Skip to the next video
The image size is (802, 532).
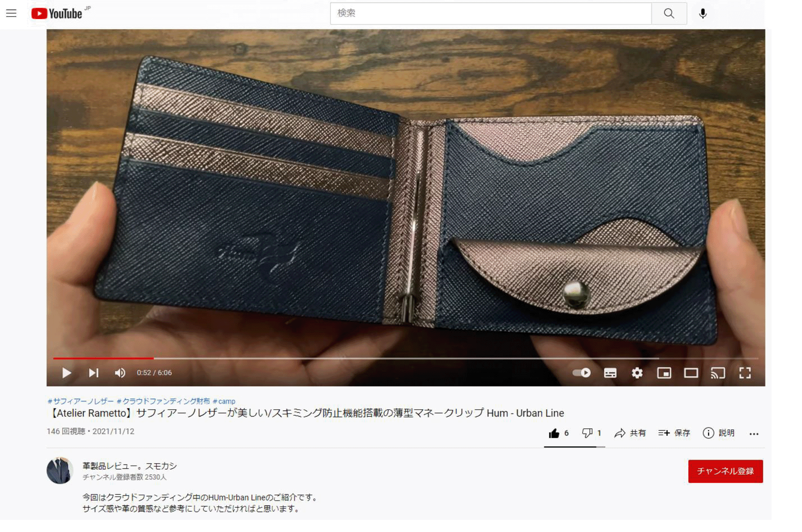94,373
